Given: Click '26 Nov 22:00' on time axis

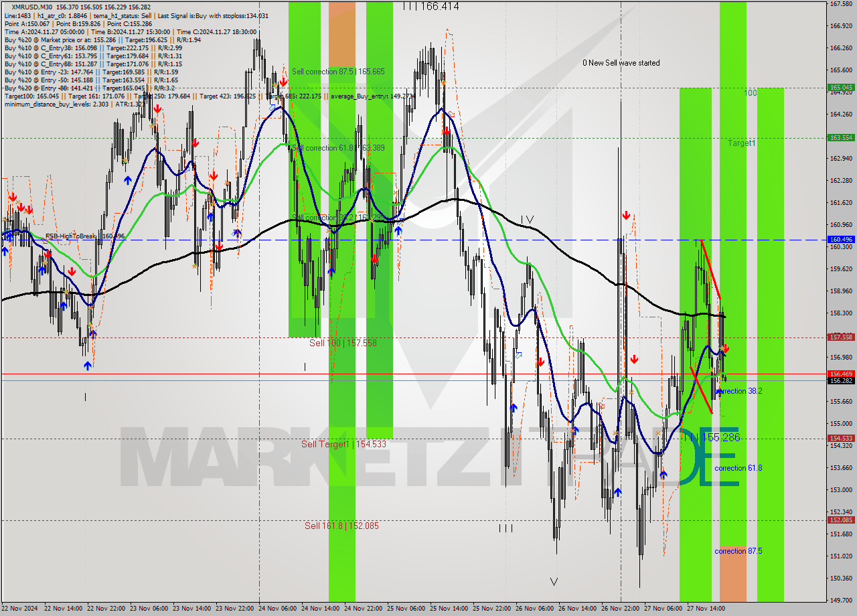Looking at the screenshot, I should click(621, 609).
